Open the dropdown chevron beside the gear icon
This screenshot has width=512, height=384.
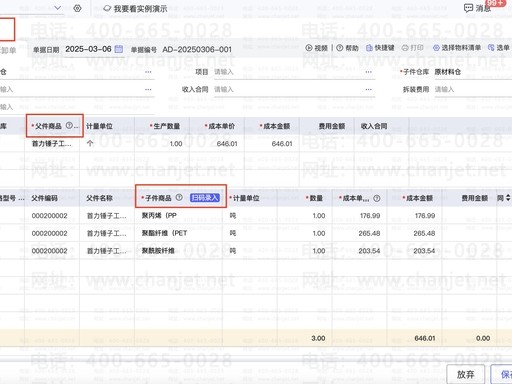tap(58, 8)
